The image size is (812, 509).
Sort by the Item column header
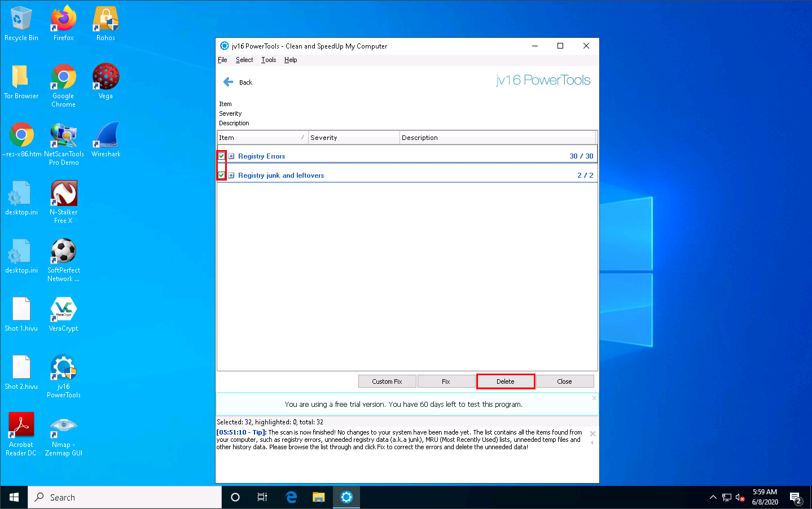click(x=262, y=138)
